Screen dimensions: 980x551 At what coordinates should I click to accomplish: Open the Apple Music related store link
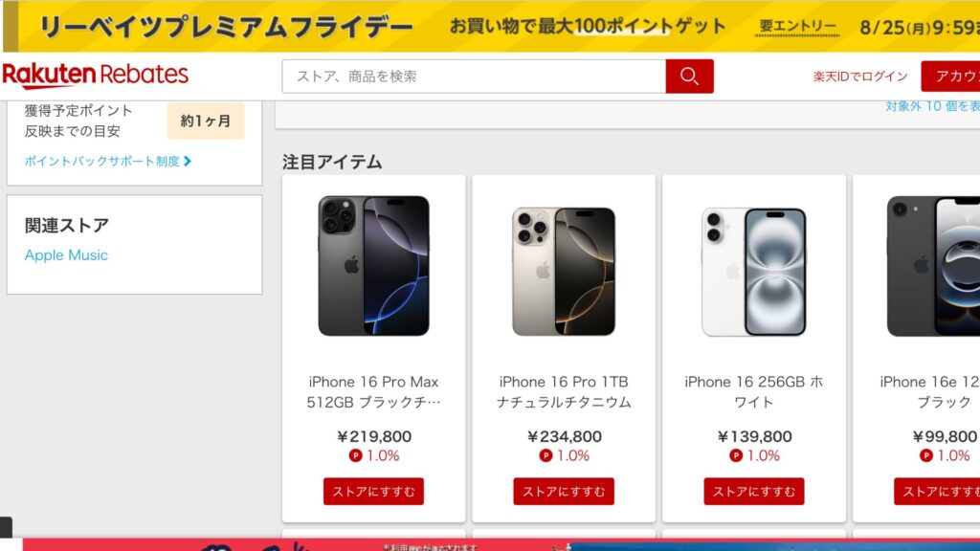66,254
